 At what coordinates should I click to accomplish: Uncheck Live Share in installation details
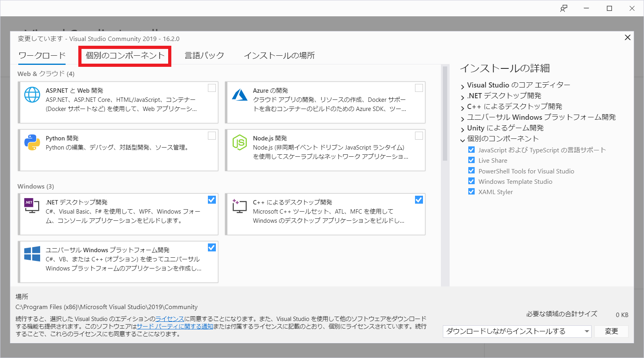coord(471,160)
